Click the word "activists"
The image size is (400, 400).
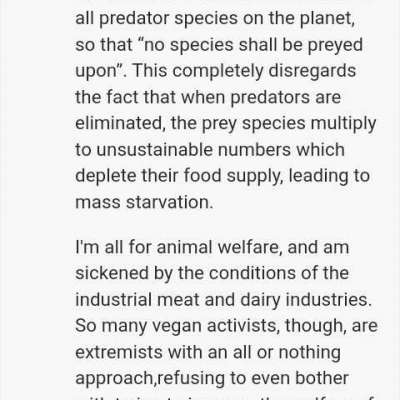tap(241, 326)
